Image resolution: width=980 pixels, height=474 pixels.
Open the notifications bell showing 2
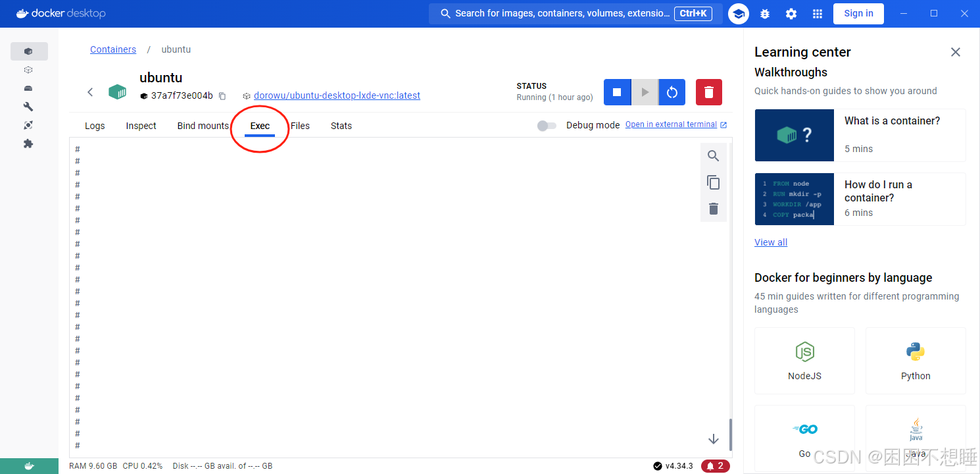[x=716, y=466]
